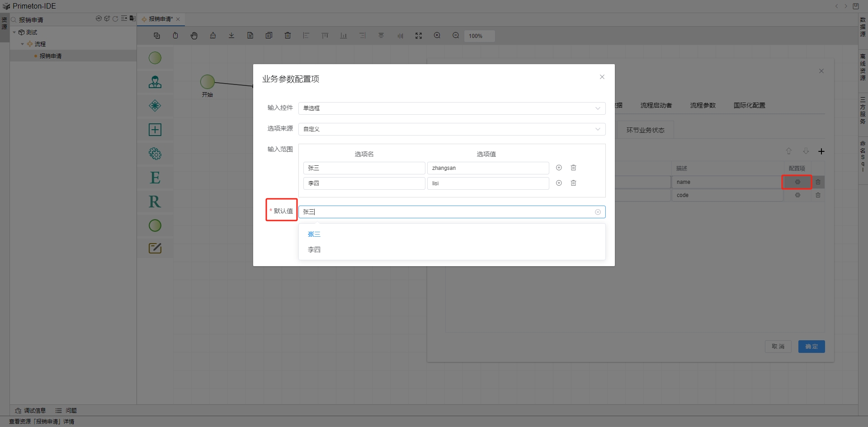Click the refresh icon in resource panel

click(115, 19)
